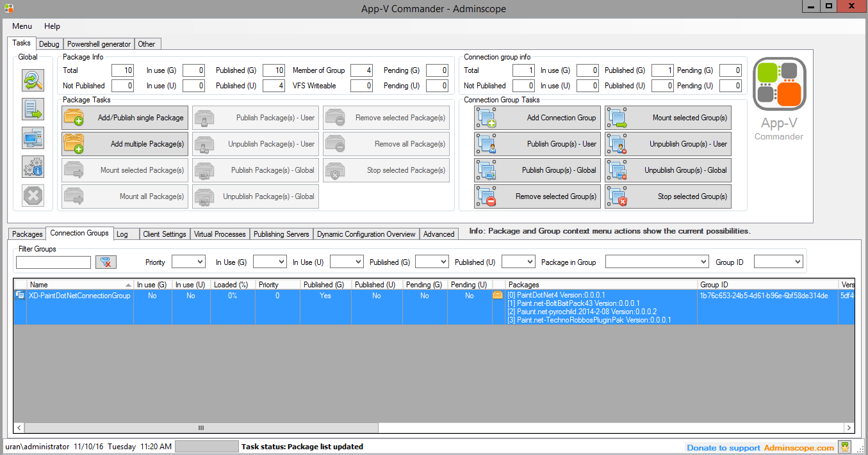Click Remove all Package(s) button
868x455 pixels.
(x=386, y=144)
